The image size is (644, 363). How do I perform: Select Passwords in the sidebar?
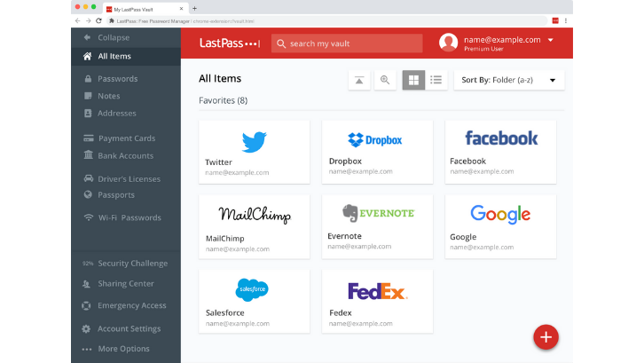[117, 78]
